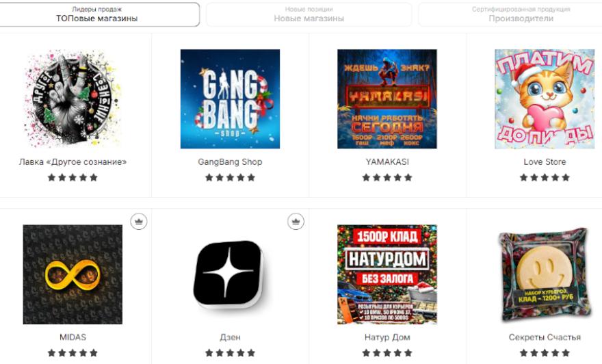Click the Секреты Счастья smiley image
Screen dimensions: 602x364
545,274
